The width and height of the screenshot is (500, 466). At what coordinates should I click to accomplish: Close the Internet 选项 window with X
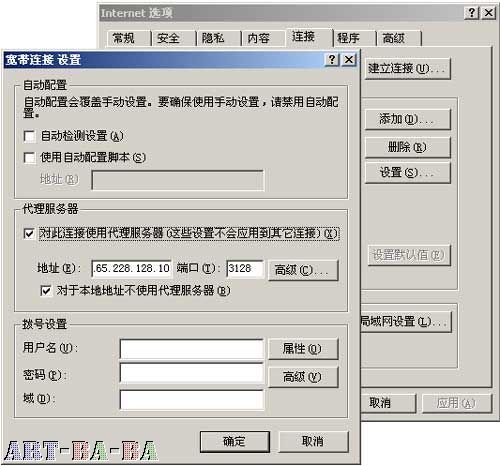[489, 13]
